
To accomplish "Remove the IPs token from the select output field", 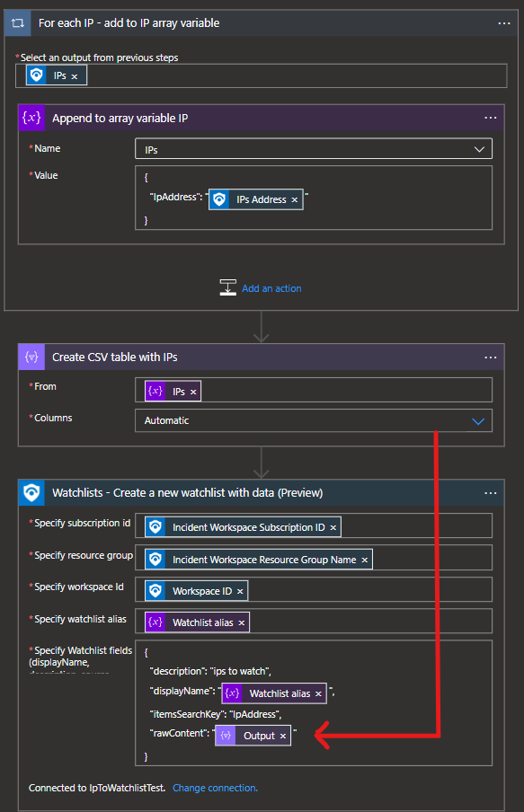I will click(x=75, y=76).
